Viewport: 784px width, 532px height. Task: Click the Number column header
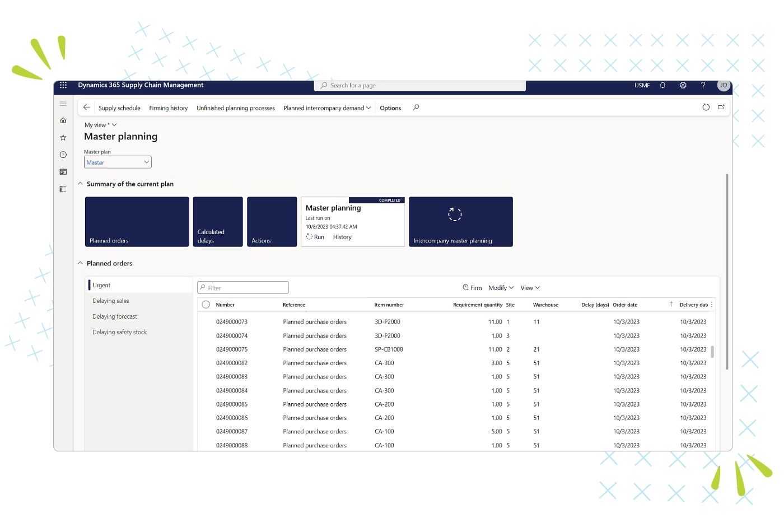click(x=225, y=305)
